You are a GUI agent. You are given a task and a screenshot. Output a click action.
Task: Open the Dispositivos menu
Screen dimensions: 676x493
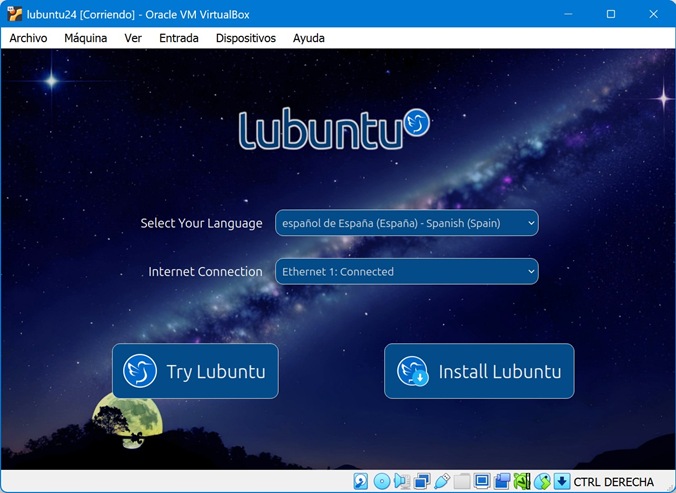click(x=245, y=38)
